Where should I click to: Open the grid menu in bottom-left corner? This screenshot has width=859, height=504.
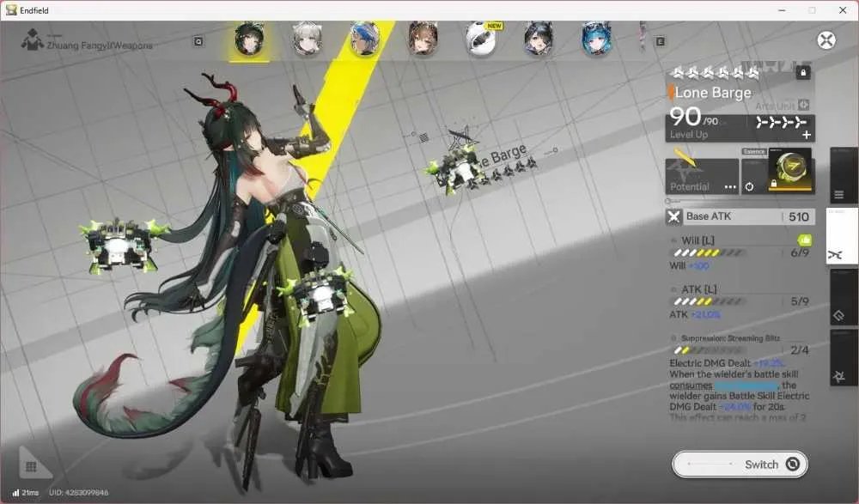point(31,467)
